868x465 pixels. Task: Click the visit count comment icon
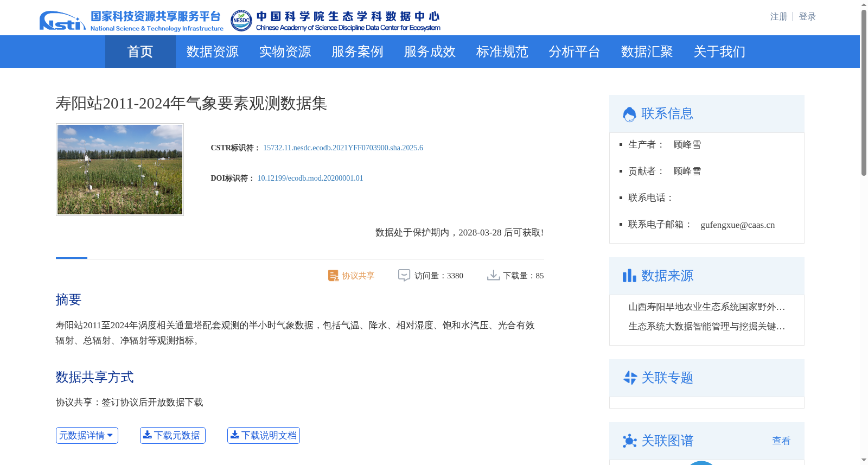tap(404, 275)
